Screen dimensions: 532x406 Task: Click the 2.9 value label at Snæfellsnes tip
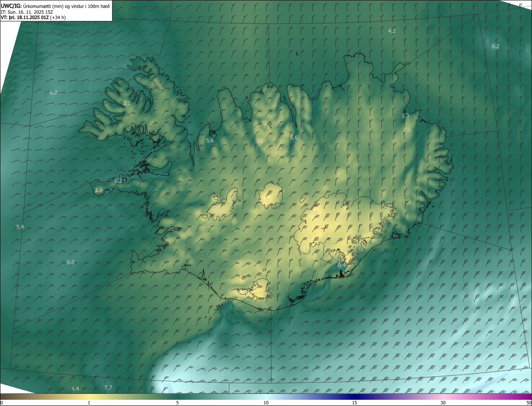click(x=99, y=191)
